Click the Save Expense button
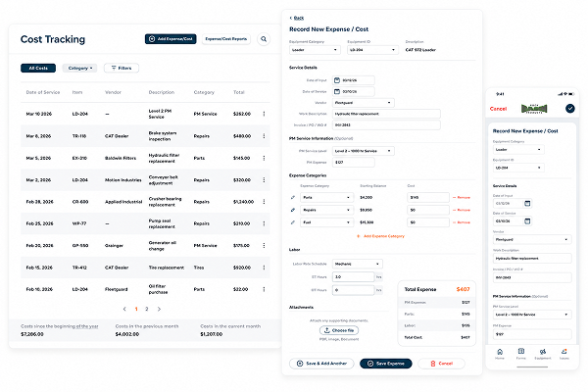The width and height of the screenshot is (588, 392). point(386,364)
